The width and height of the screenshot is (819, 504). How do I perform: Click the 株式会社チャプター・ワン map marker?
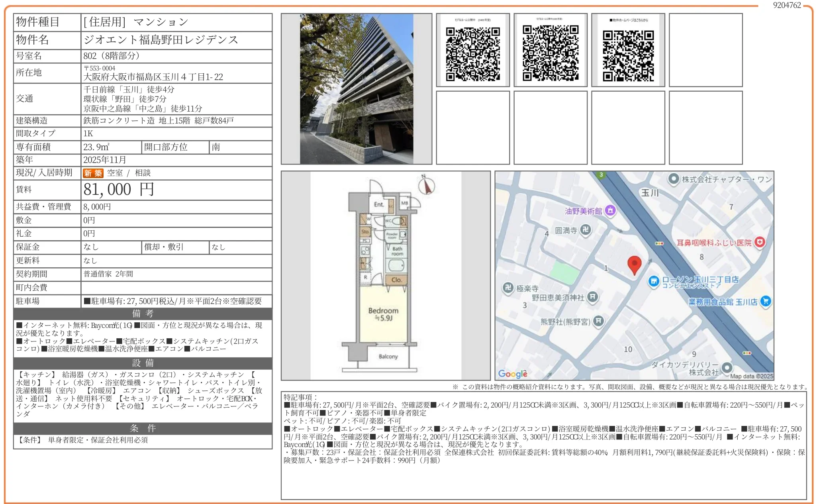[674, 179]
